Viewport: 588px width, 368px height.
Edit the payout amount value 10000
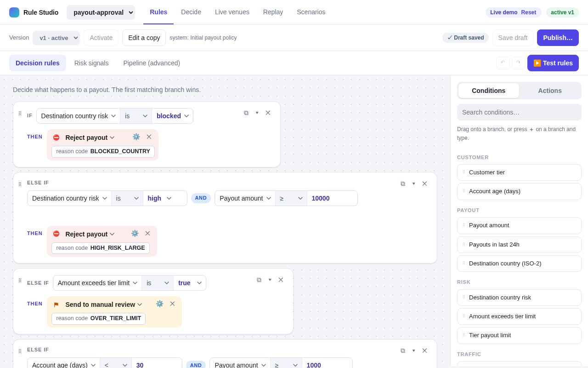[x=332, y=198]
